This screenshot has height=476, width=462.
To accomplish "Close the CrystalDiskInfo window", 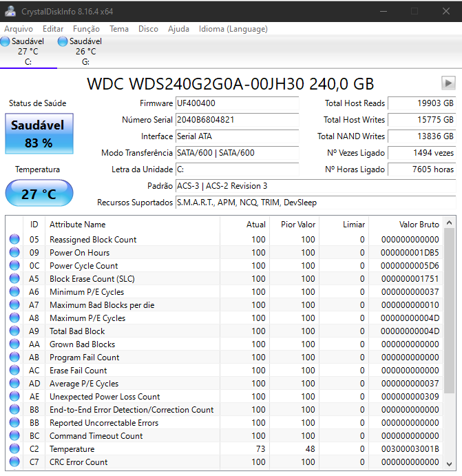I will (446, 11).
